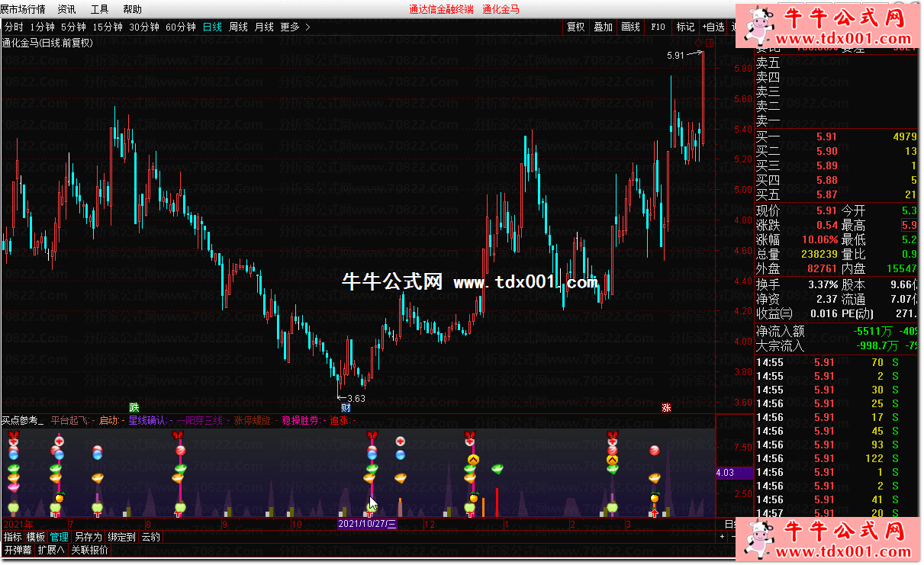924x565 pixels.
Task: Switch chart to 5分钟 period
Action: coord(73,27)
